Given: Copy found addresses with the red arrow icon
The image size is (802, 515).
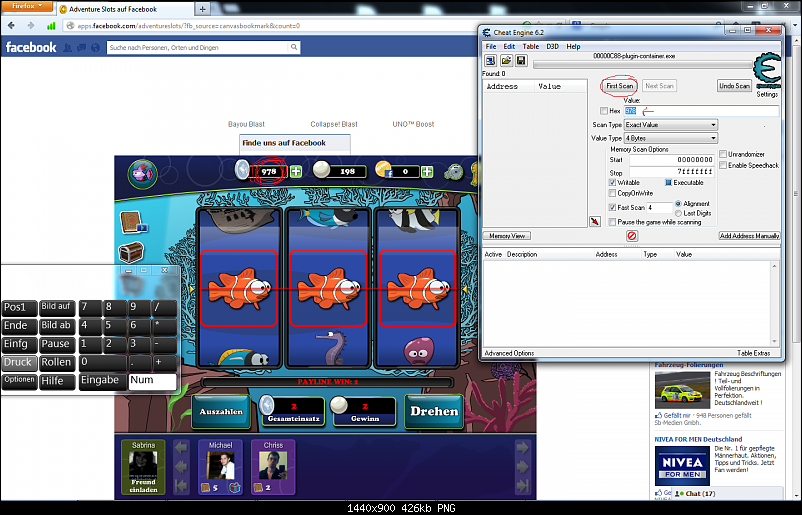Looking at the screenshot, I should 594,221.
